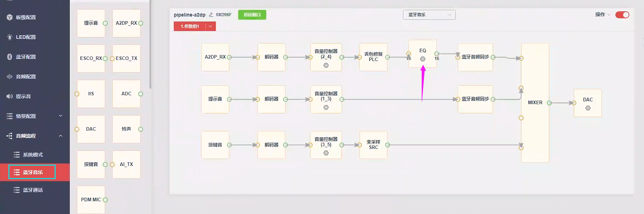
Task: Click the 蓝牙配置 Bluetooth icon
Action: 9,57
